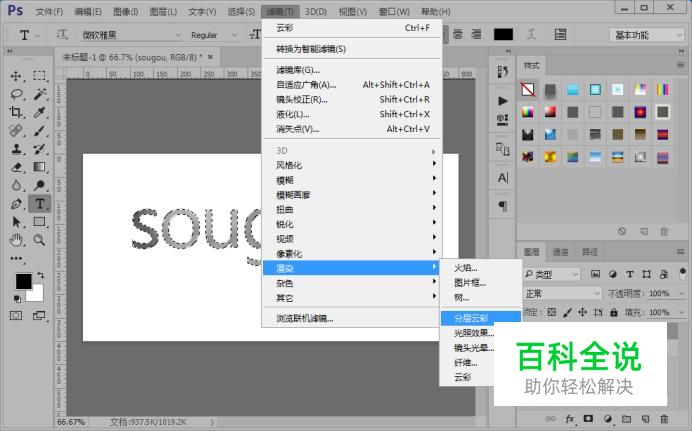Select the Horizontal Type tool

coord(40,204)
